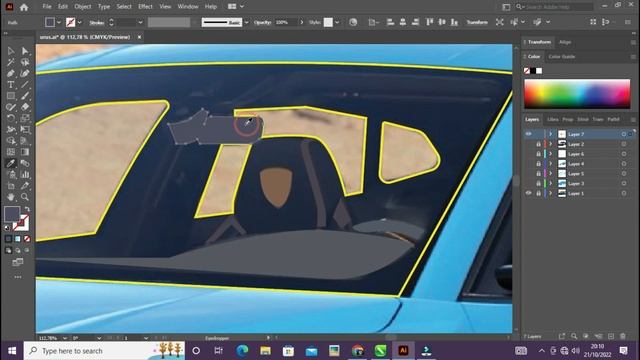Open the fill color dropdown arrow
Screen dimensions: 640x360
click(59, 22)
